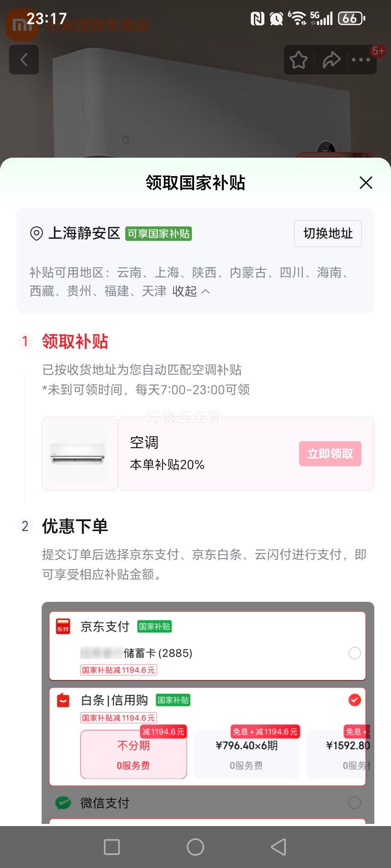Tap the location pin icon
This screenshot has height=868, width=391.
(x=36, y=234)
